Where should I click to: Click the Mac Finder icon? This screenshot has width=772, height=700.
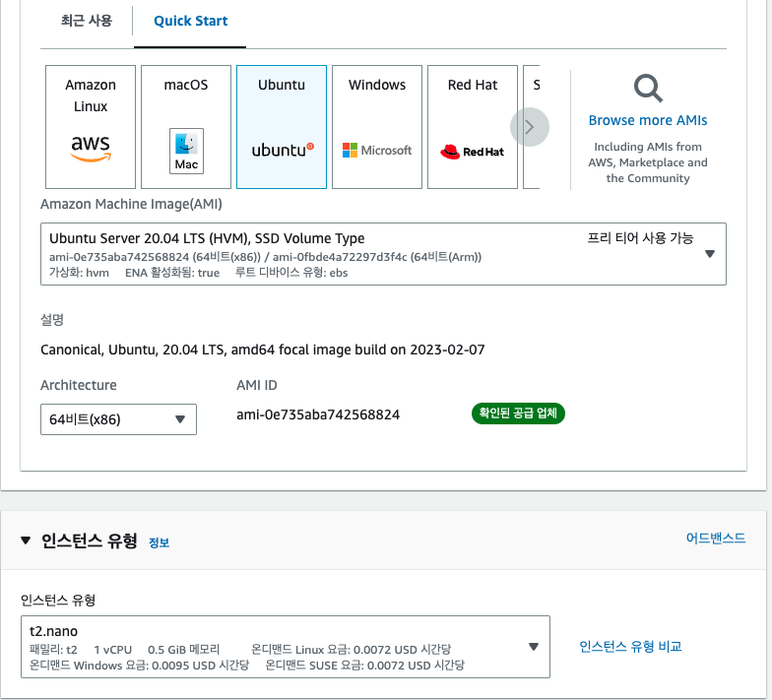(x=186, y=152)
